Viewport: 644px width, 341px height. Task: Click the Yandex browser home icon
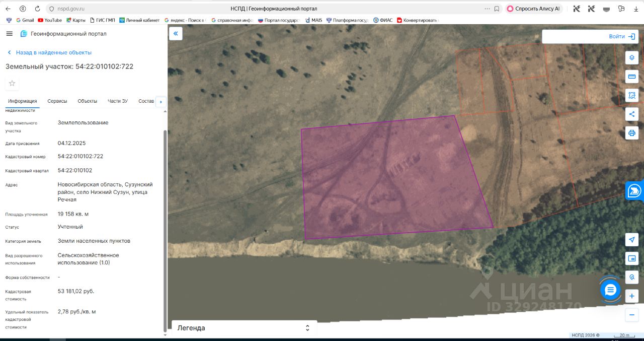pyautogui.click(x=23, y=9)
